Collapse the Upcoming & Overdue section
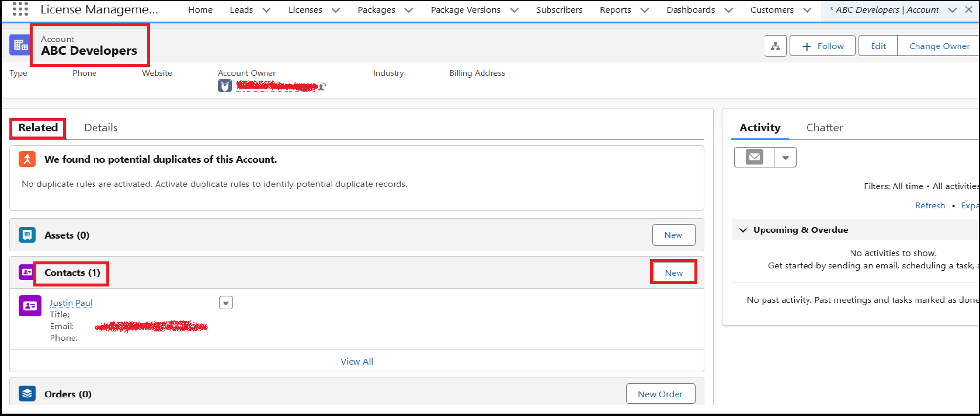Viewport: 980px width, 416px height. click(743, 230)
